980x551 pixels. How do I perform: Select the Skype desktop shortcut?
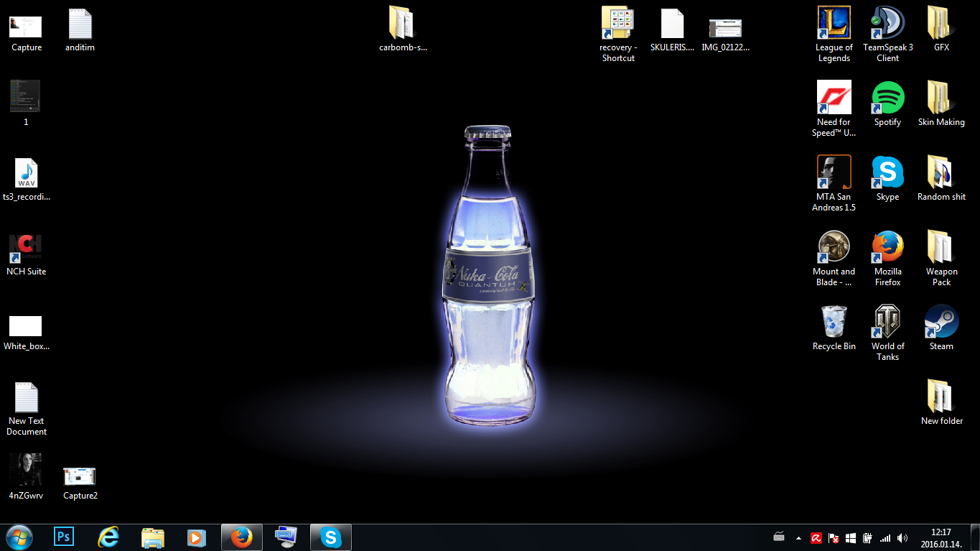coord(887,179)
